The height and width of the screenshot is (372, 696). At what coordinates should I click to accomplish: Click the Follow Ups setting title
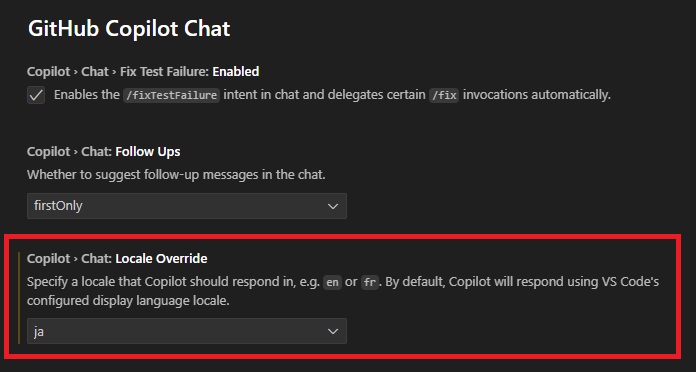(103, 152)
